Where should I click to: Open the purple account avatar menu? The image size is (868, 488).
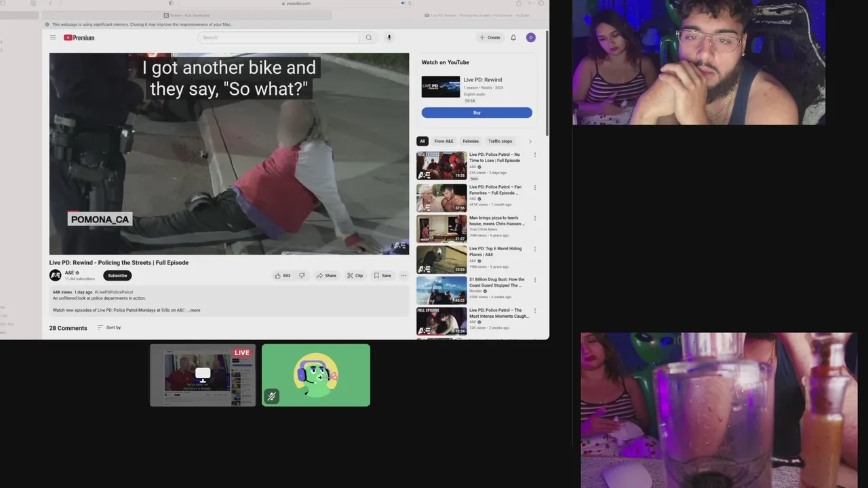tap(531, 37)
